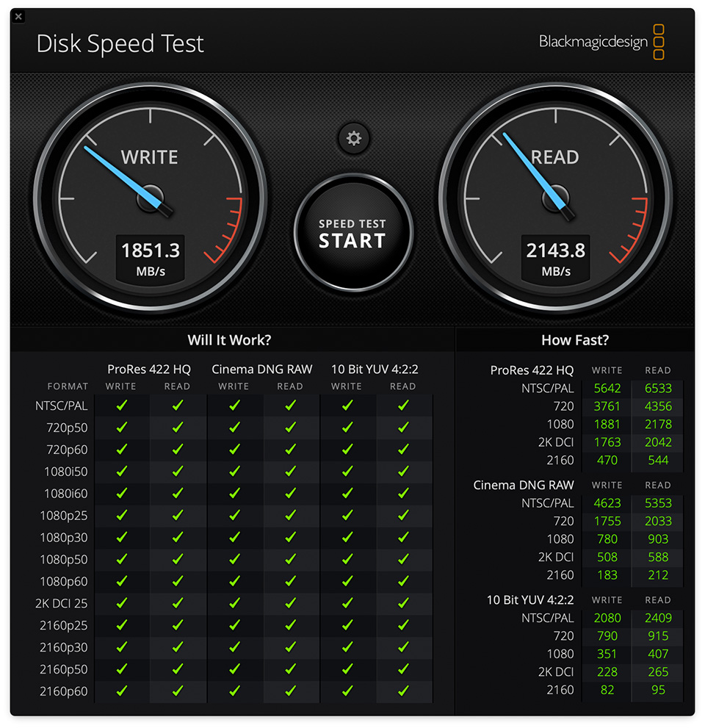Click the Speed Test Start button
Image resolution: width=705 pixels, height=728 pixels.
[352, 234]
